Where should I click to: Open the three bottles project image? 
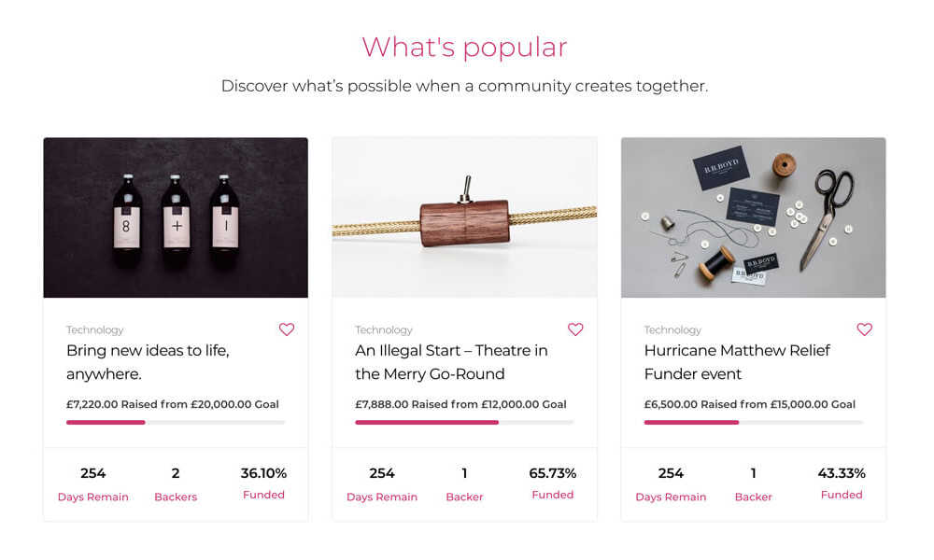176,217
